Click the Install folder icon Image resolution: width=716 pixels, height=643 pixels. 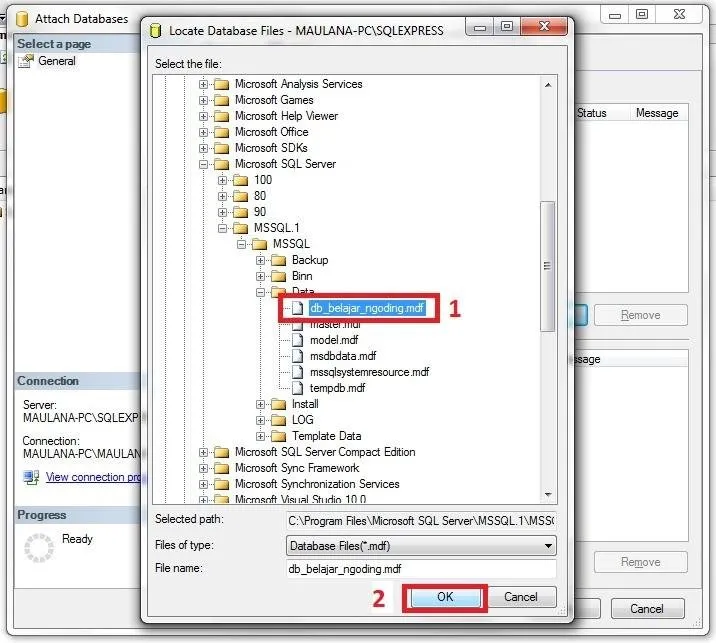point(279,404)
